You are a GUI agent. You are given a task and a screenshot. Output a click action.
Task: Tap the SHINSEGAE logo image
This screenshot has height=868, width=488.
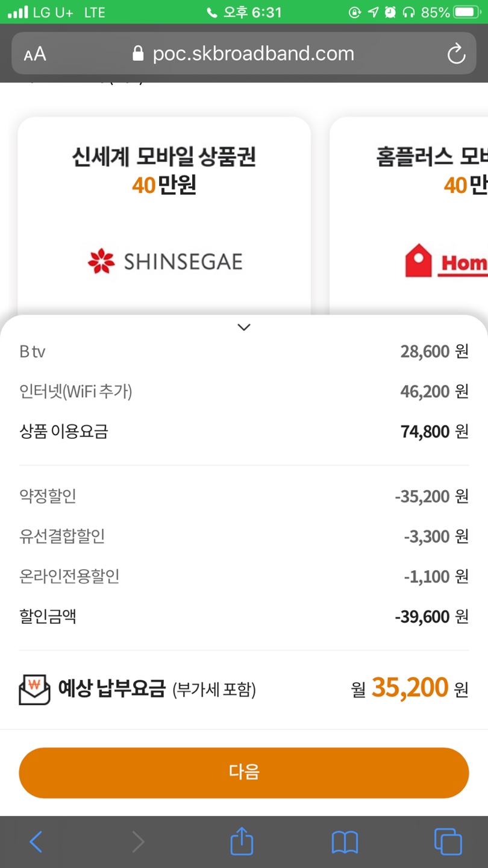(164, 262)
